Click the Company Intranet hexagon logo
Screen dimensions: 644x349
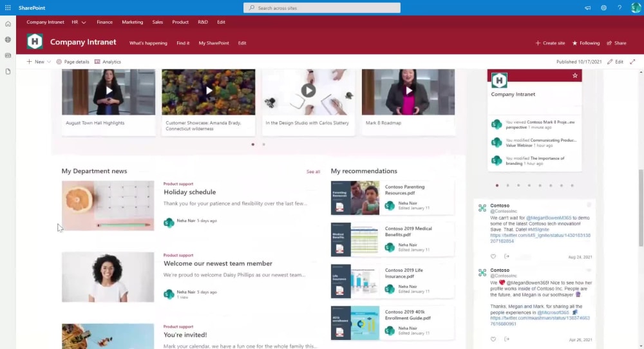[x=35, y=42]
